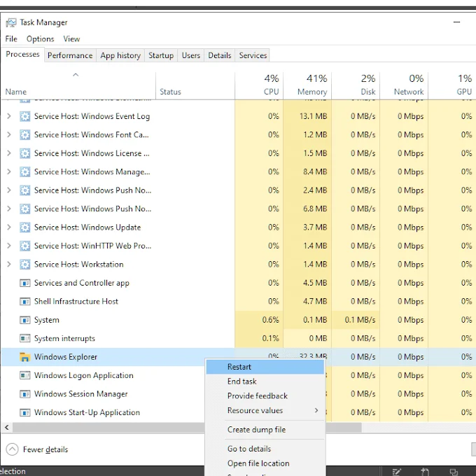Sort by the GPU column header
This screenshot has width=476, height=476.
(x=452, y=85)
